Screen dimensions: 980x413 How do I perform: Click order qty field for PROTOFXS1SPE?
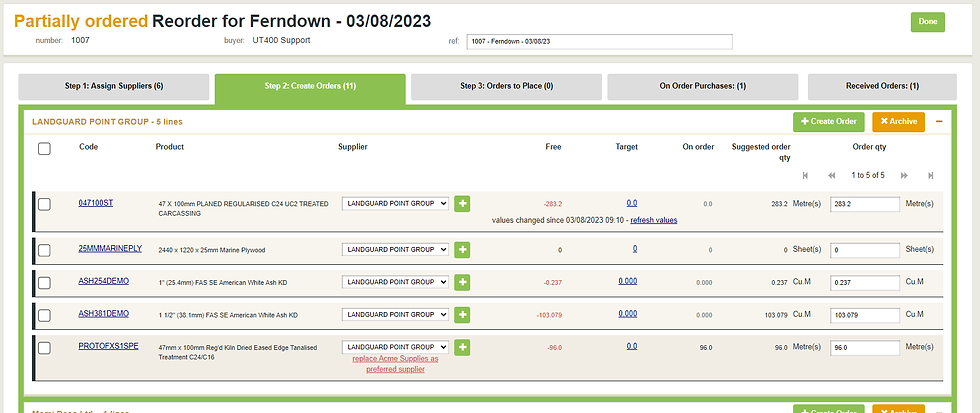pyautogui.click(x=865, y=347)
